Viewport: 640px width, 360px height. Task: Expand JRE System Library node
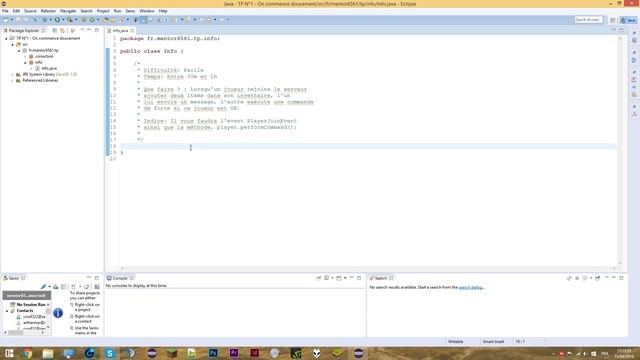point(13,74)
